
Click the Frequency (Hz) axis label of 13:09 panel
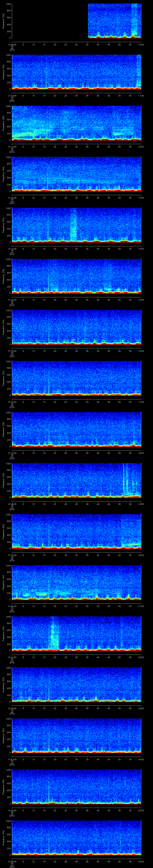tap(4, 21)
